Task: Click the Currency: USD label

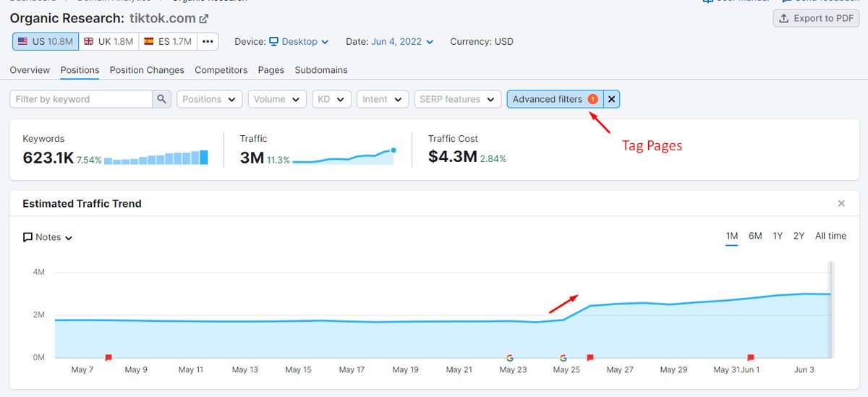Action: pos(482,42)
